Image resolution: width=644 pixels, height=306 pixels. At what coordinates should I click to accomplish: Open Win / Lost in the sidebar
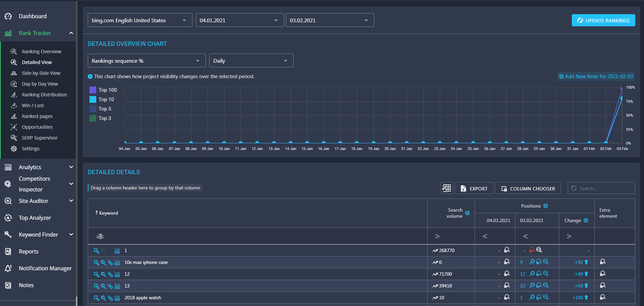click(x=32, y=105)
